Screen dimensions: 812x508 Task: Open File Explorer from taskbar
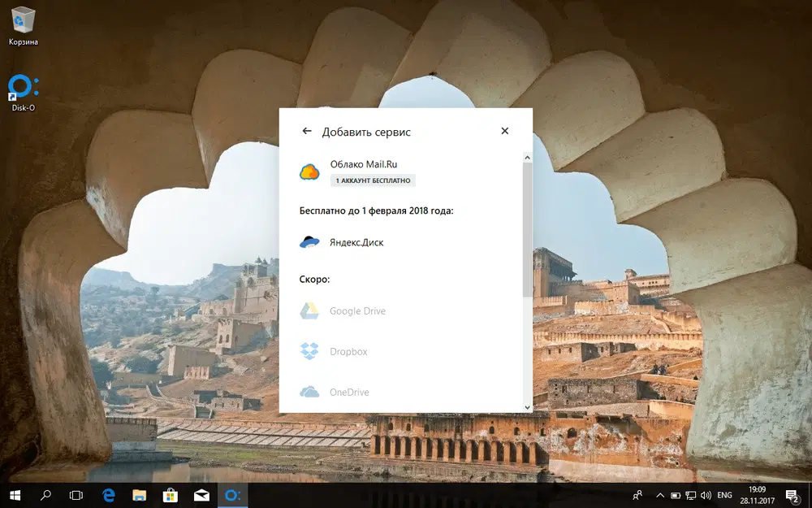click(x=140, y=496)
